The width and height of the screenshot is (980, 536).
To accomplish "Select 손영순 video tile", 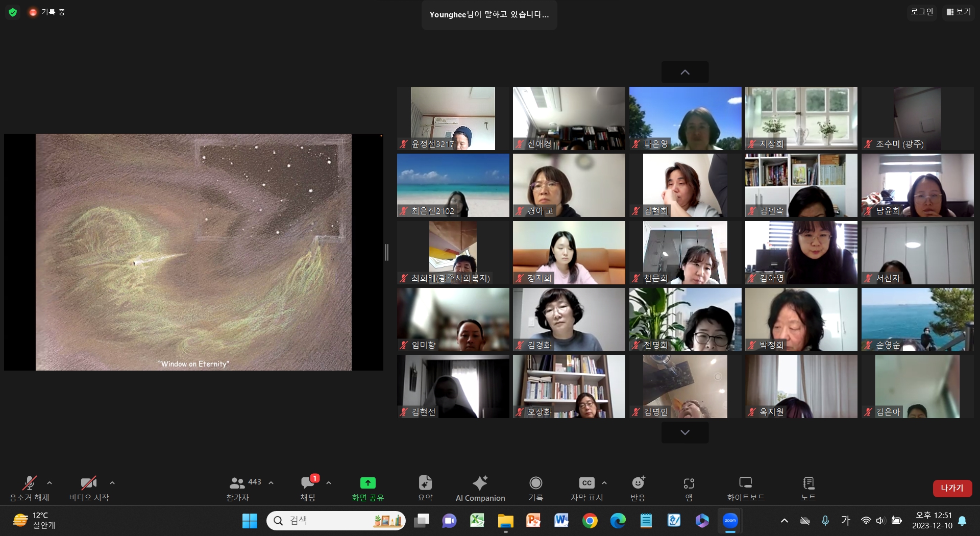I will (x=918, y=320).
